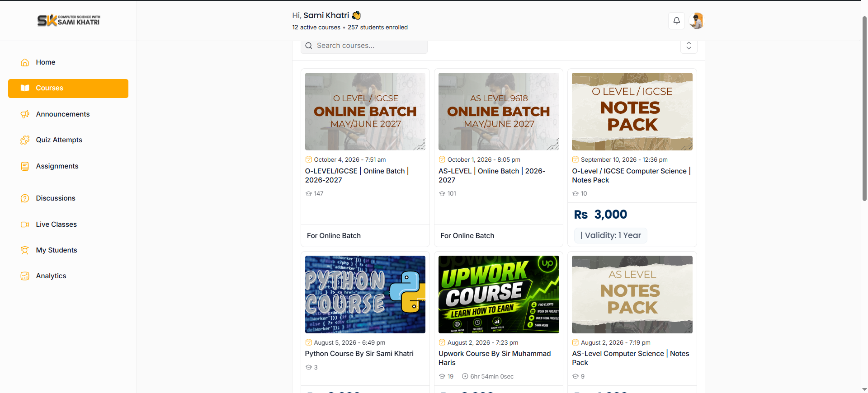This screenshot has height=393, width=868.
Task: Click the Announcements megaphone icon
Action: 25,114
